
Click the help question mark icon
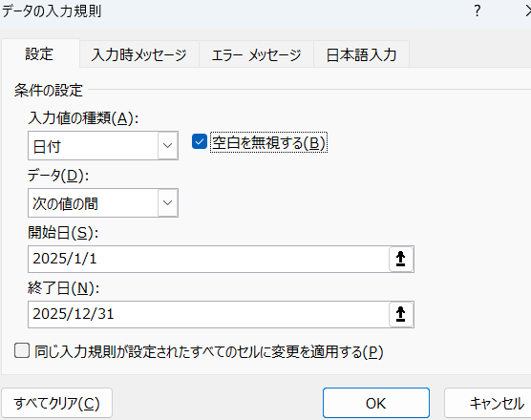(478, 11)
